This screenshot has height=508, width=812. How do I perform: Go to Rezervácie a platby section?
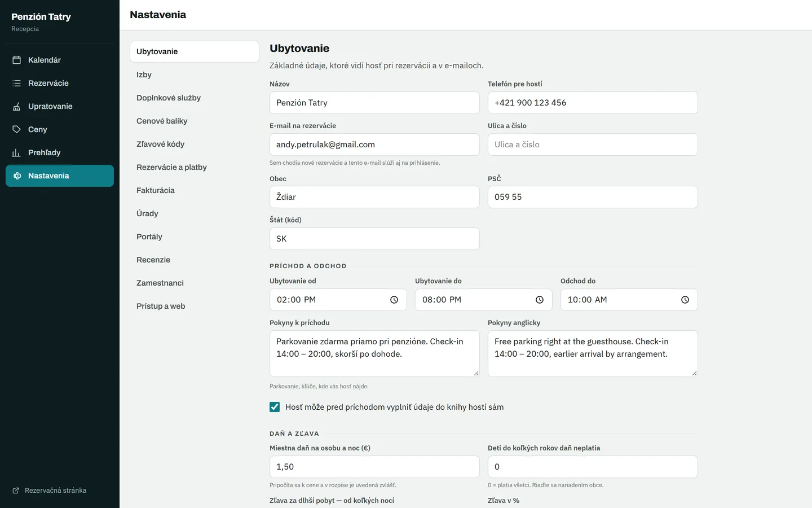tap(195, 167)
